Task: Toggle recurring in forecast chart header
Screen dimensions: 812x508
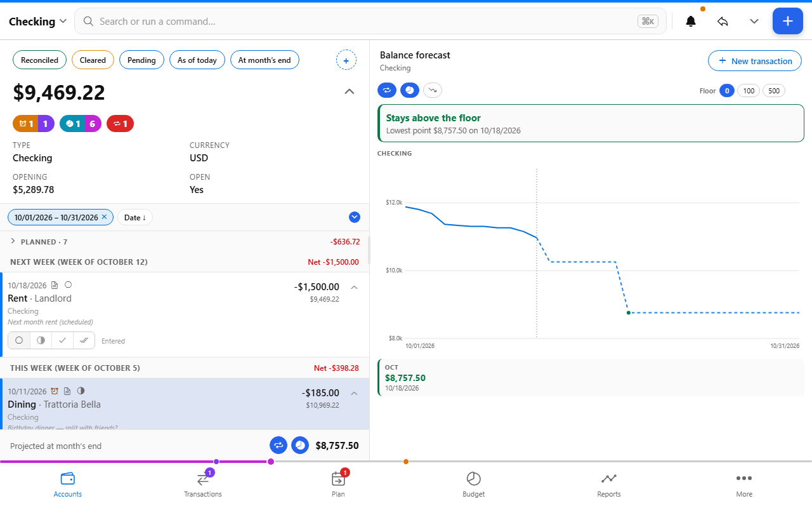Action: tap(387, 90)
